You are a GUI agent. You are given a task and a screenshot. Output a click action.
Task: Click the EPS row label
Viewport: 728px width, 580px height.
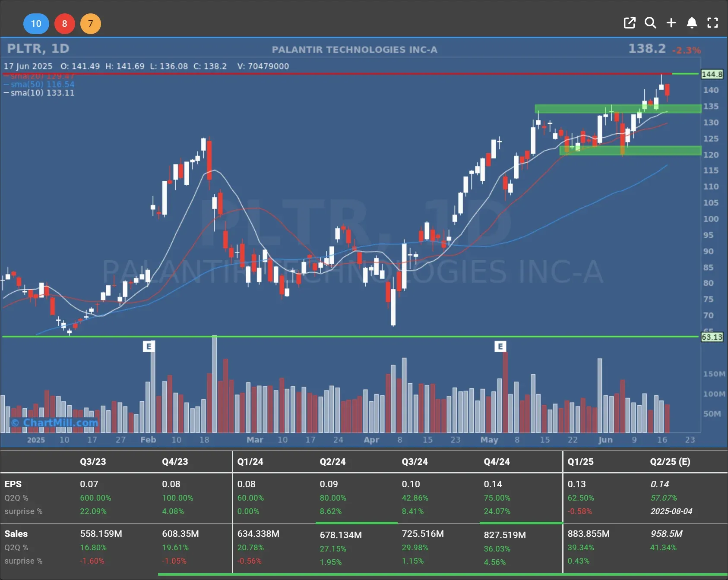[x=13, y=484]
